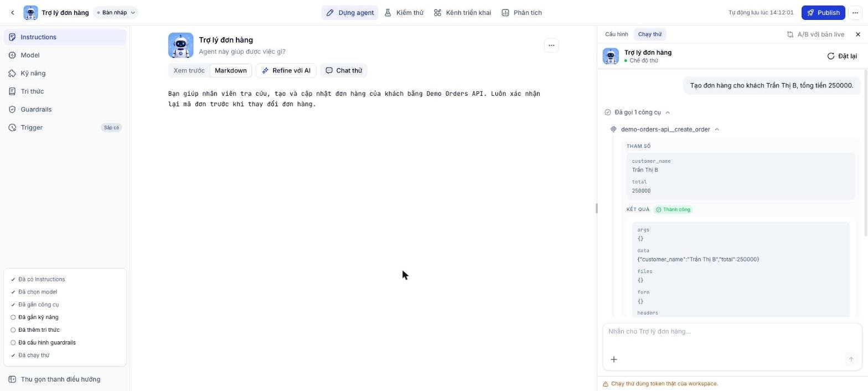Viewport: 868px width, 391px height.
Task: Click the robot avatar in the test panel
Action: (611, 56)
